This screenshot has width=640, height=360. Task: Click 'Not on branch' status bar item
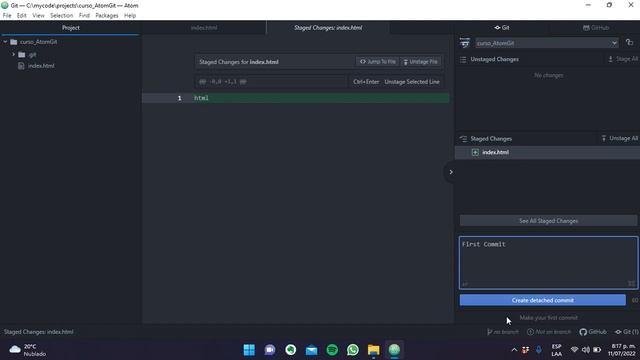click(x=549, y=332)
